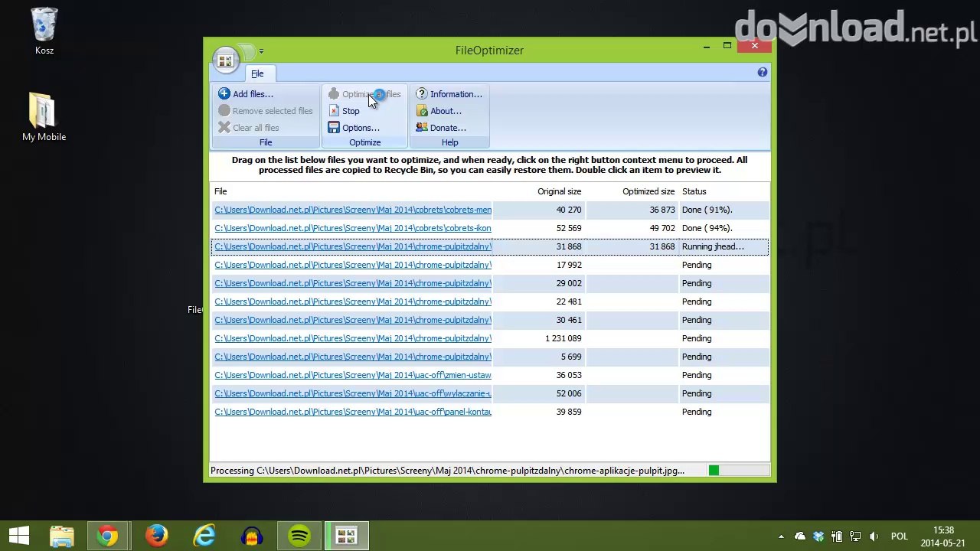Image resolution: width=980 pixels, height=551 pixels.
Task: Click the original size value 40 270
Action: coord(569,210)
